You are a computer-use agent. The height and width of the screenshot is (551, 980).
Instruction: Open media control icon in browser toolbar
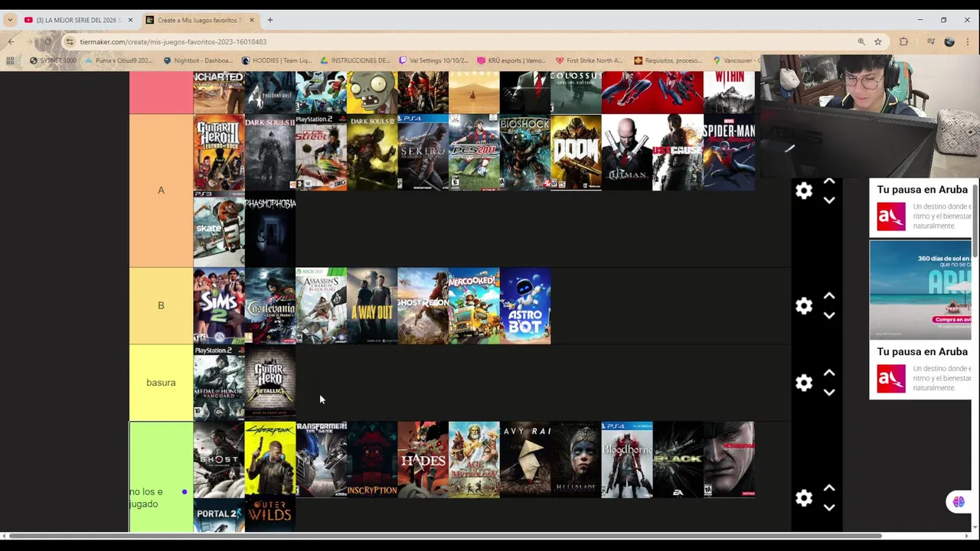[931, 41]
